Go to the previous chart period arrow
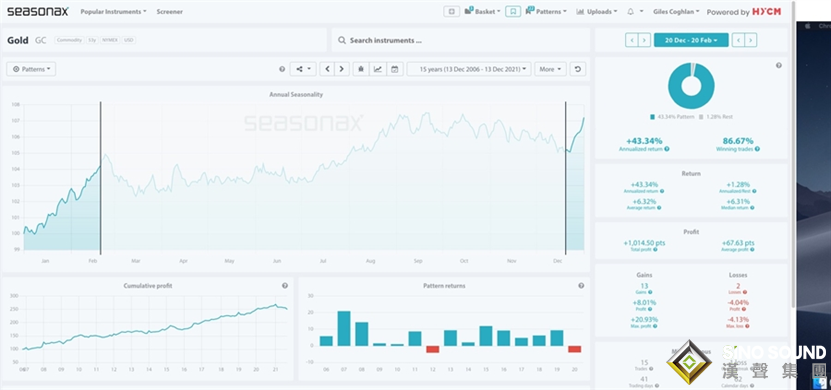The image size is (831, 390). (327, 69)
